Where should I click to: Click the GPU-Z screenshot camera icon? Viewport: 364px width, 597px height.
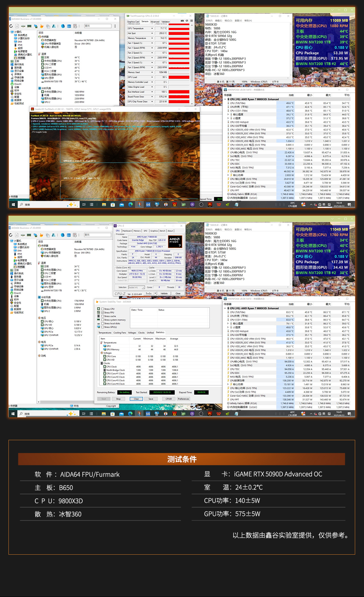182,21
